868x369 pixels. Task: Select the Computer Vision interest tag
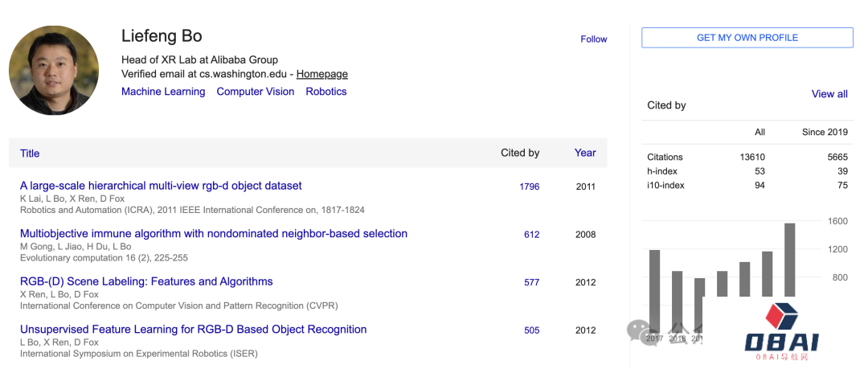tap(256, 92)
